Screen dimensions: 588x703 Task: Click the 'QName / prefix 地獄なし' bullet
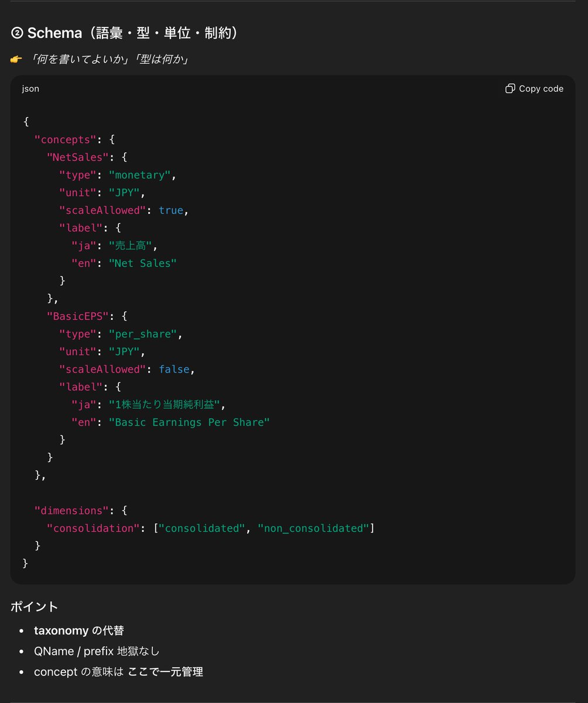coord(97,651)
